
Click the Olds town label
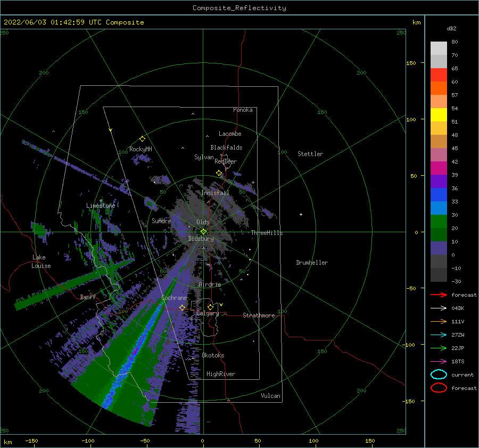[203, 222]
